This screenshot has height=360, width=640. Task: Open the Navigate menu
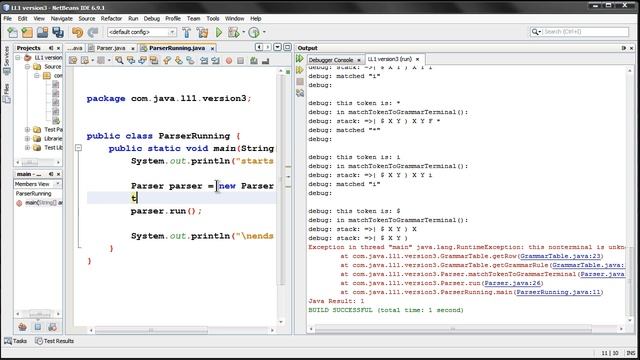point(62,18)
